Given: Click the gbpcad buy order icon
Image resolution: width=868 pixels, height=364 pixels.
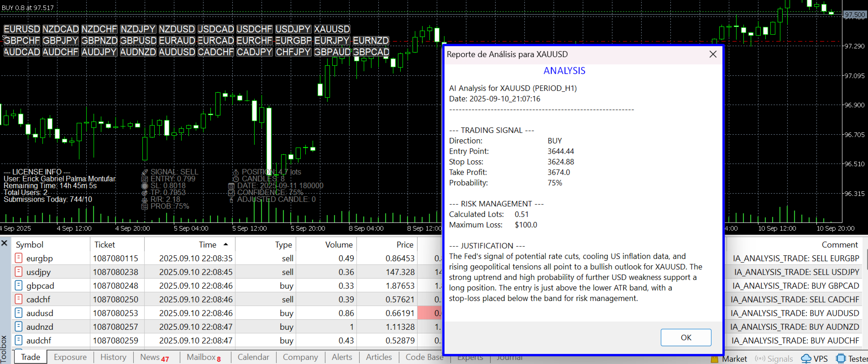Looking at the screenshot, I should pos(19,285).
